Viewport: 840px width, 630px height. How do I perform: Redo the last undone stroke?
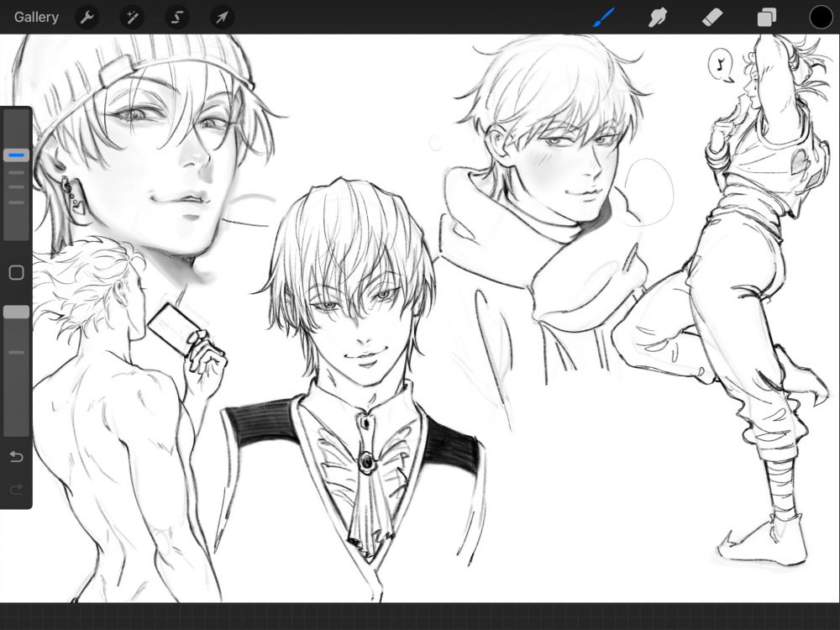17,489
